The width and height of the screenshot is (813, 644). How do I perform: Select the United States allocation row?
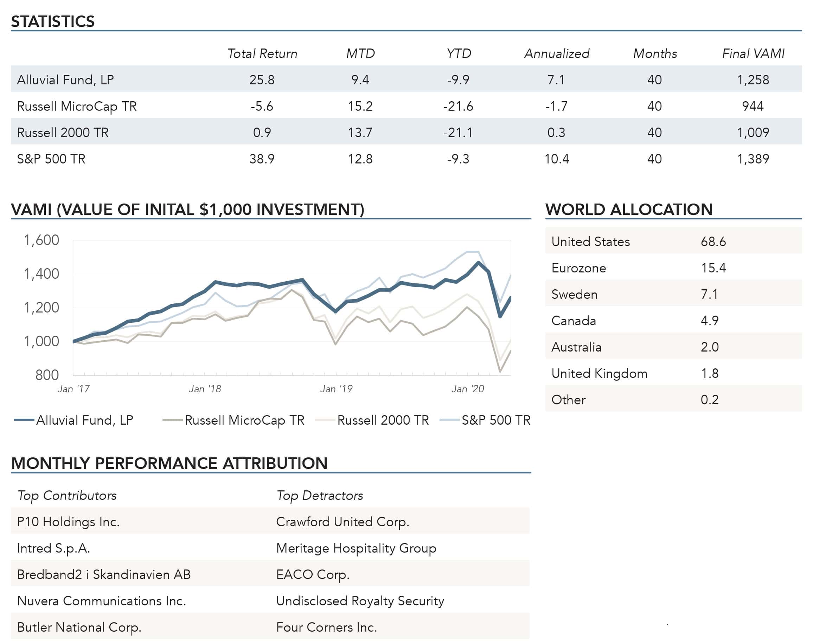coord(590,241)
